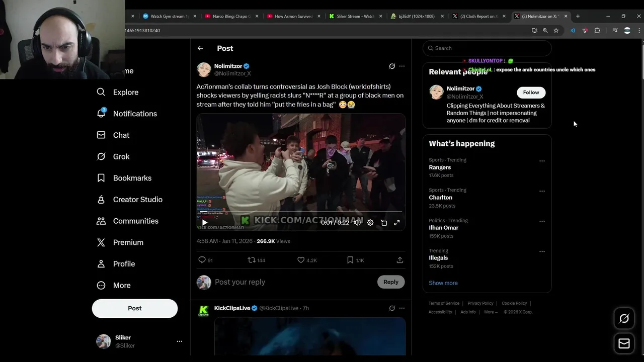Open the three-dot menu on Nolimitzor's post

click(x=401, y=66)
